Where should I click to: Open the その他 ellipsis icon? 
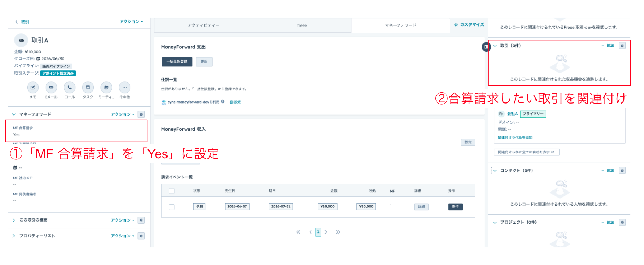point(125,87)
